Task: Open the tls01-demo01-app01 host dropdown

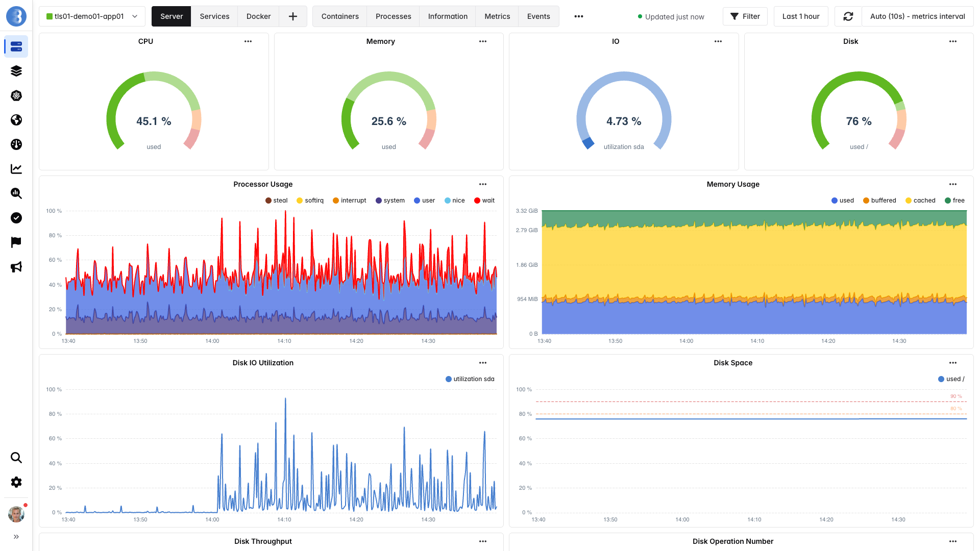Action: [92, 16]
